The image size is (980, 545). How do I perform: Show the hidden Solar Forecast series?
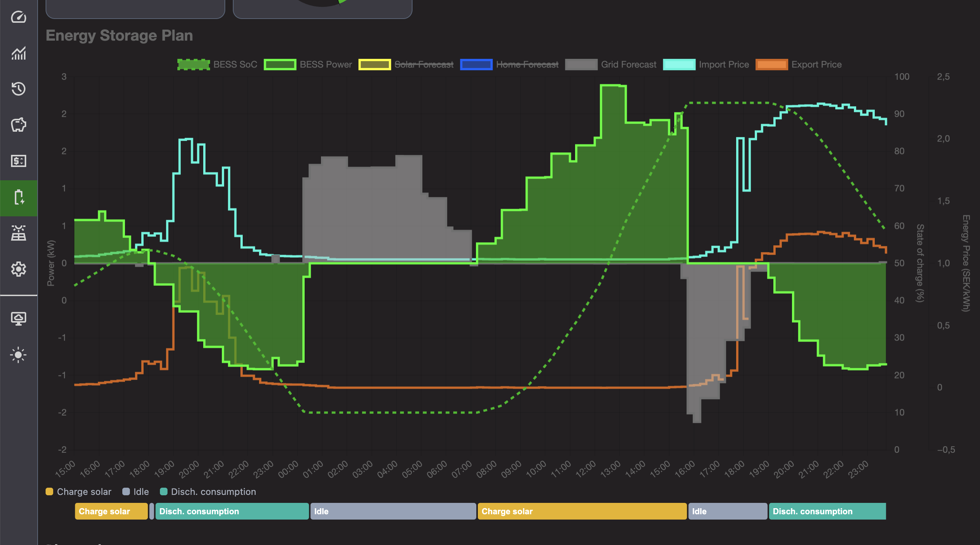coord(406,65)
